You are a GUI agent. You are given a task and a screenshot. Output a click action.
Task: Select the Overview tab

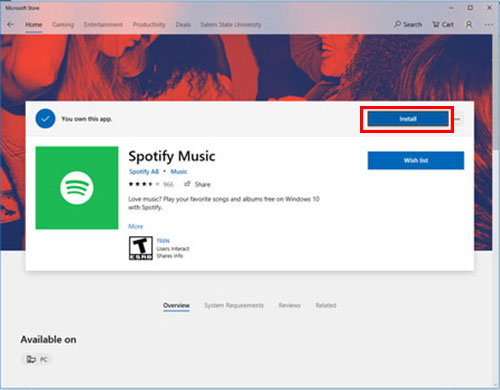pos(176,305)
